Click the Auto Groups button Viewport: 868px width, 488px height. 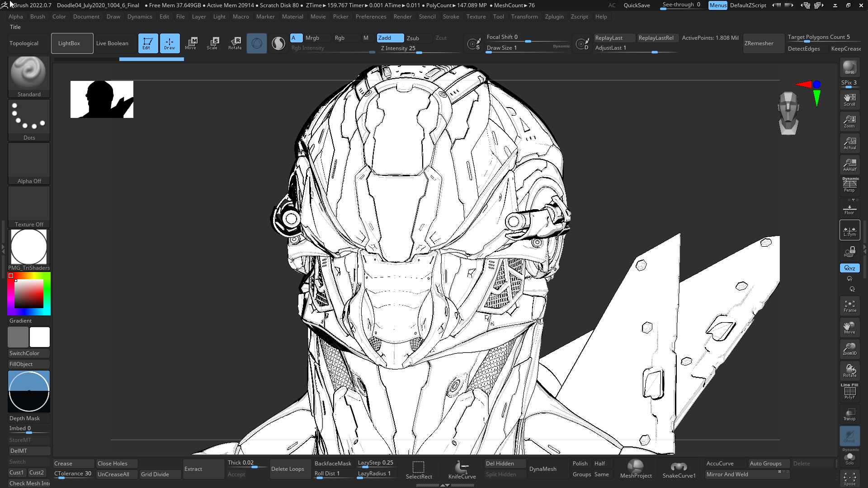click(x=769, y=464)
